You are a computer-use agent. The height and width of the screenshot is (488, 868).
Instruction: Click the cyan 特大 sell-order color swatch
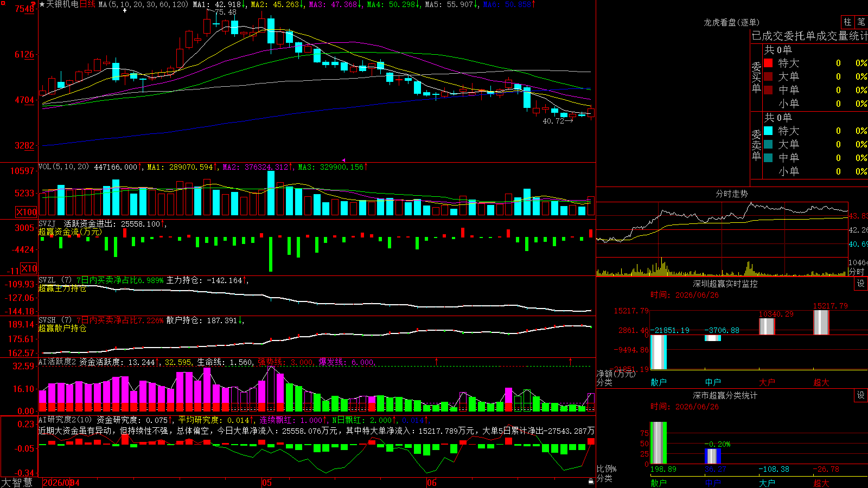768,131
